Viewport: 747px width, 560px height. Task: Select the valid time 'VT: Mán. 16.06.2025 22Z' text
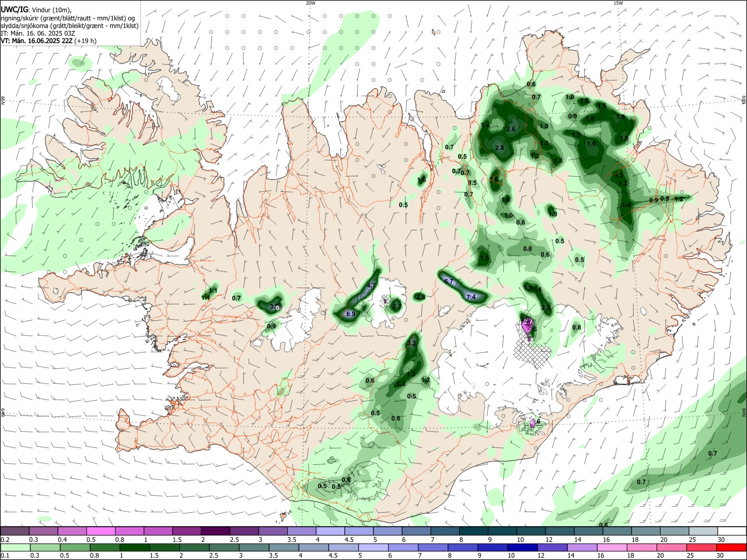37,41
